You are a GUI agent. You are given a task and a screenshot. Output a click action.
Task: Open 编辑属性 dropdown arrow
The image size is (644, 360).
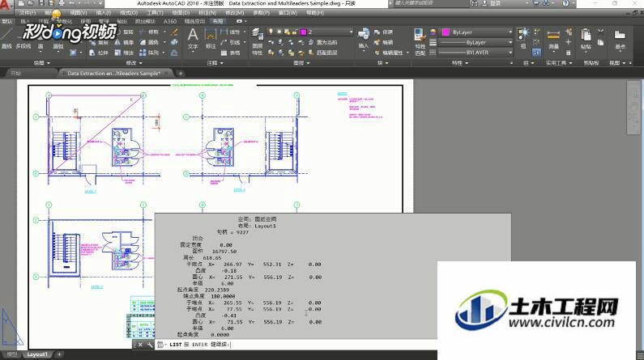[x=407, y=53]
